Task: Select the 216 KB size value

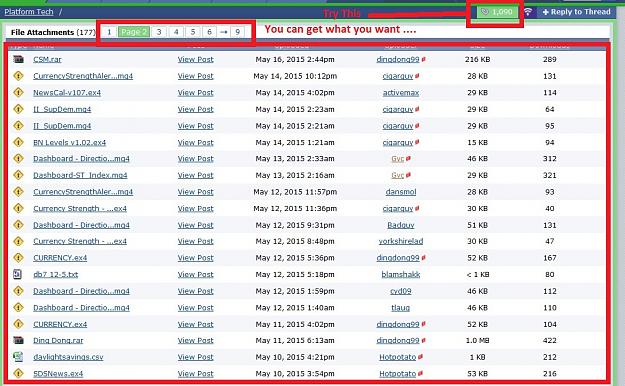Action: (478, 59)
